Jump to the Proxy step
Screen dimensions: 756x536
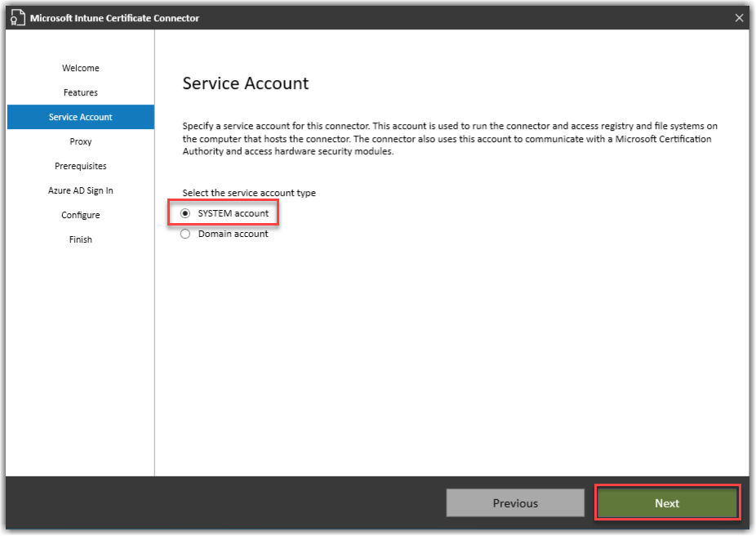coord(81,142)
